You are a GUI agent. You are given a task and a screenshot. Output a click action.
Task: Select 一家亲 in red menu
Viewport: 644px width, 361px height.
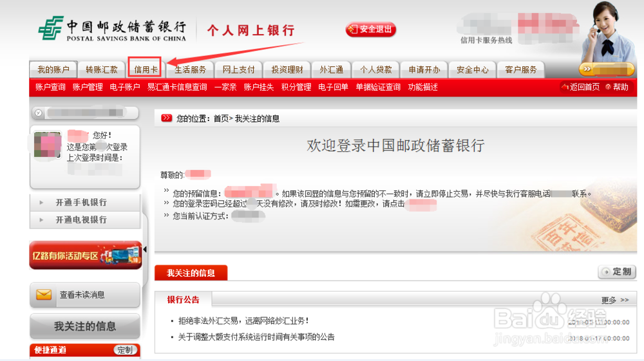point(225,87)
